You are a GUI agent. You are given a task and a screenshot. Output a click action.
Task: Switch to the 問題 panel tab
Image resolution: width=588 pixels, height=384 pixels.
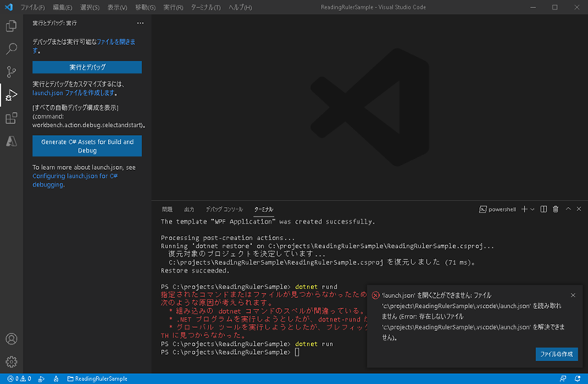point(167,209)
